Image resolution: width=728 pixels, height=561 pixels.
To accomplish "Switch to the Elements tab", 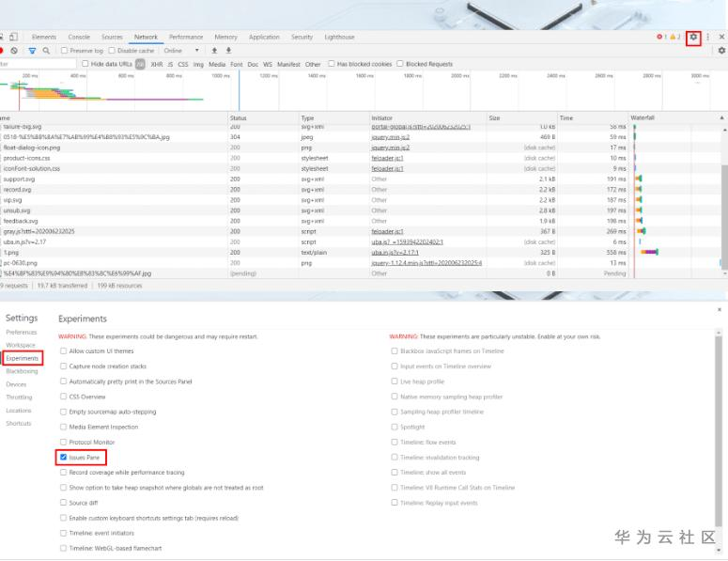I will [x=43, y=38].
